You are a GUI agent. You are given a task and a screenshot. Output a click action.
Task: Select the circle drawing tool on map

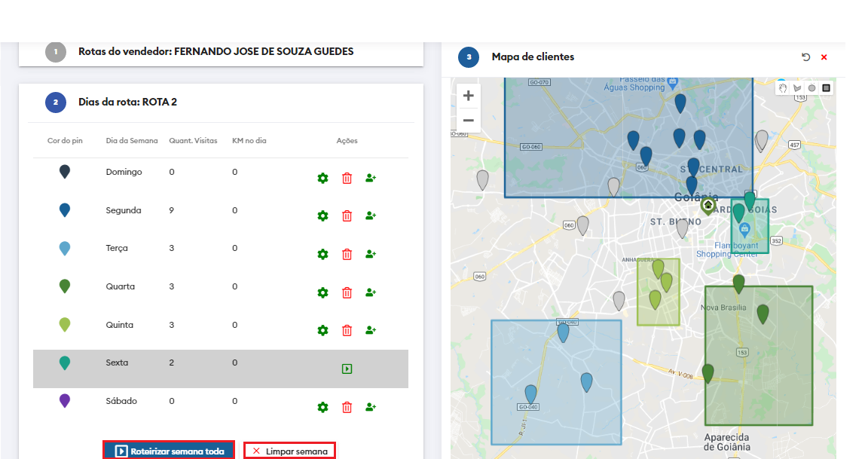pos(811,88)
